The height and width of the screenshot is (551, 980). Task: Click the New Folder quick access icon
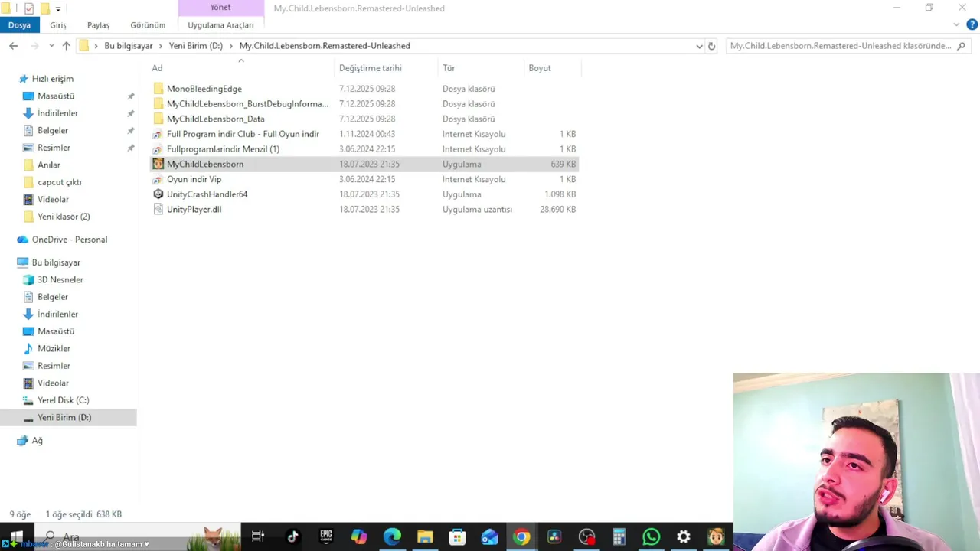(44, 8)
